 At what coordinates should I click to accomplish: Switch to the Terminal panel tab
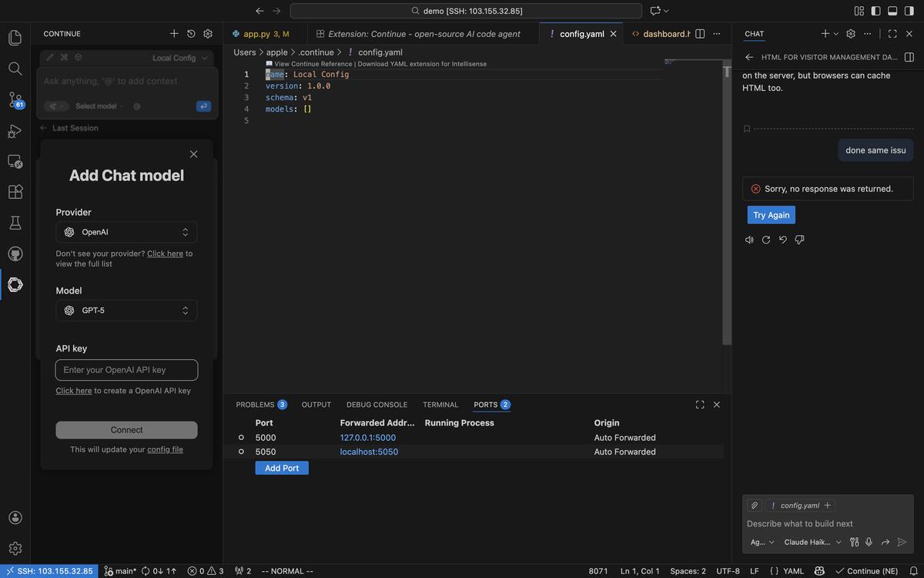point(440,405)
